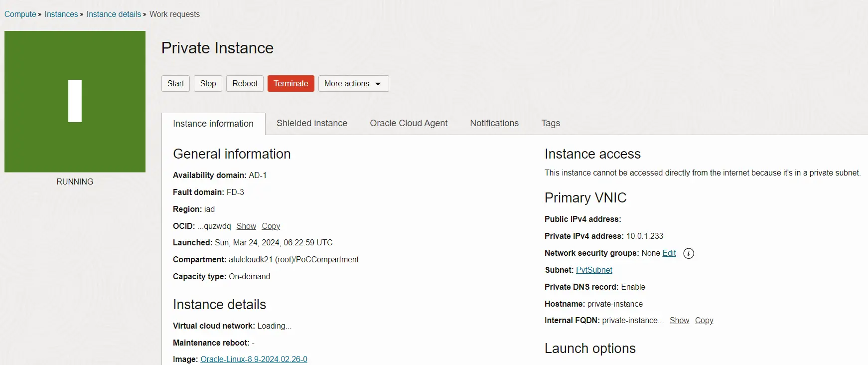868x365 pixels.
Task: Reboot the instance
Action: point(245,84)
